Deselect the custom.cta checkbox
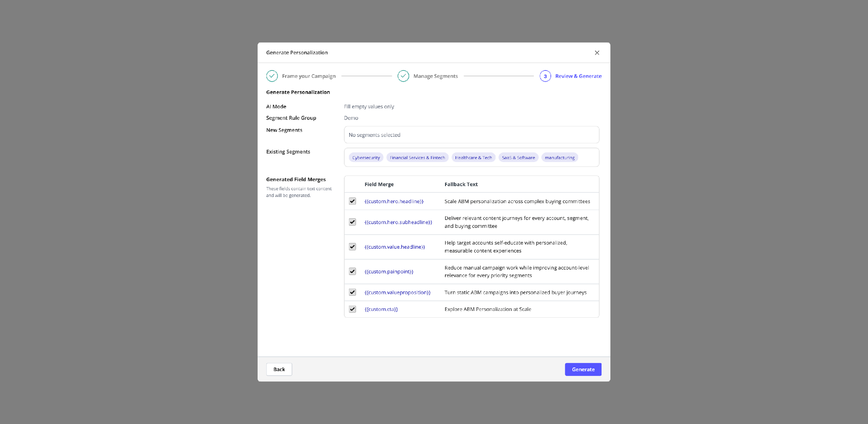Screen dimensions: 868x424 [x=352, y=309]
